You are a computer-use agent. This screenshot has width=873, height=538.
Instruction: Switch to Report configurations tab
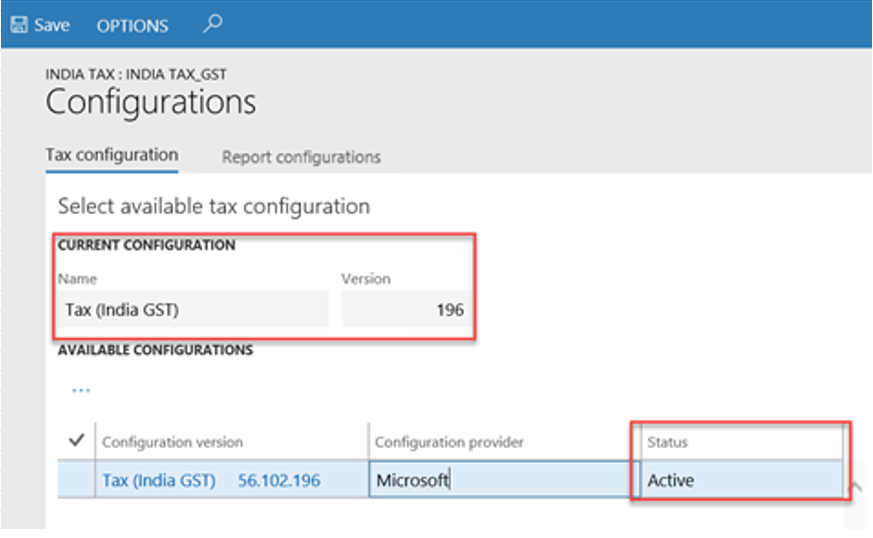click(x=301, y=157)
